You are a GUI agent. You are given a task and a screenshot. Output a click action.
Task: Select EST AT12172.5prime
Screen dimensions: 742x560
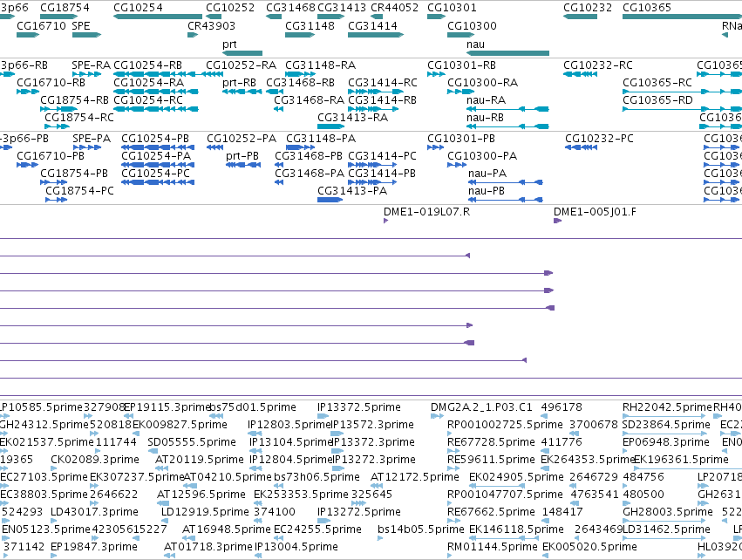point(414,477)
